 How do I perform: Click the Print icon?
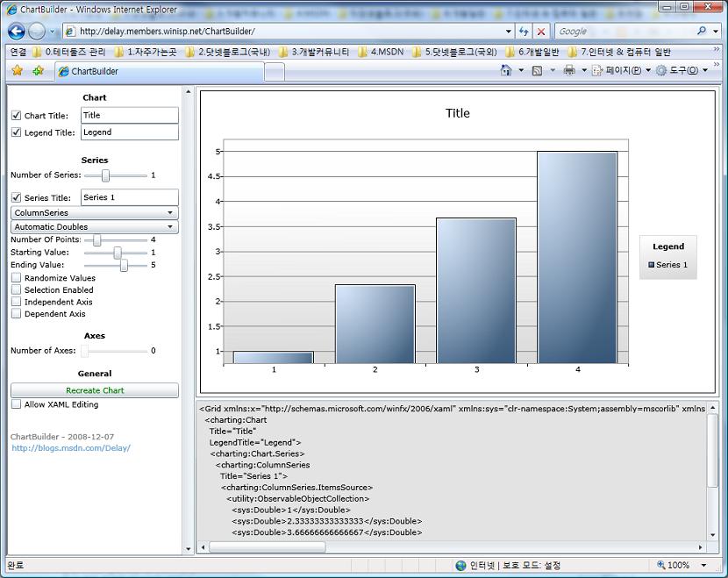pyautogui.click(x=569, y=70)
